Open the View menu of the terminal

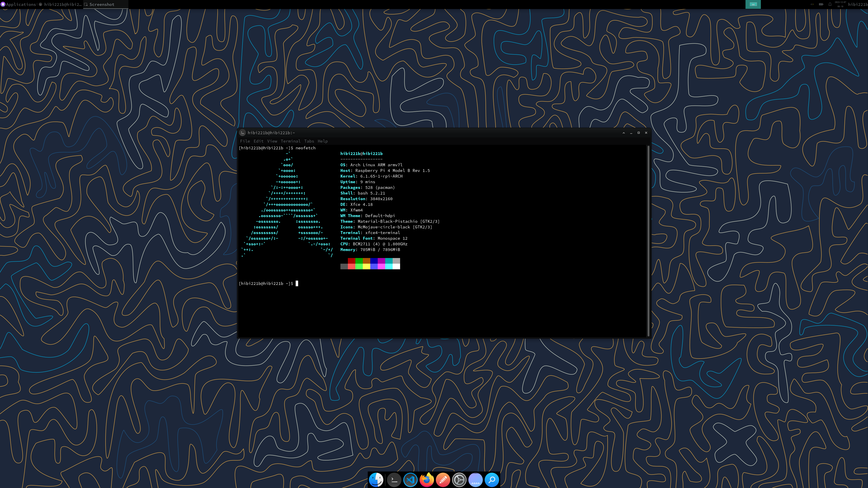point(272,141)
